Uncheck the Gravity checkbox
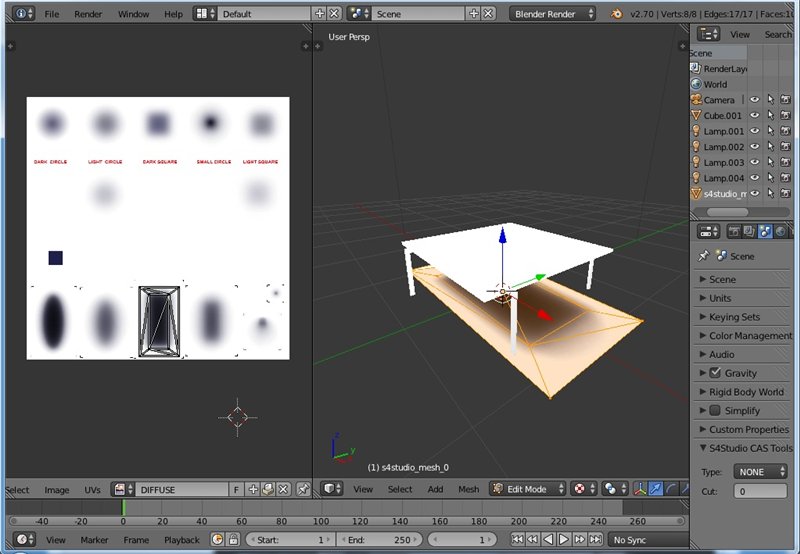Viewport: 800px width, 554px height. pos(715,373)
